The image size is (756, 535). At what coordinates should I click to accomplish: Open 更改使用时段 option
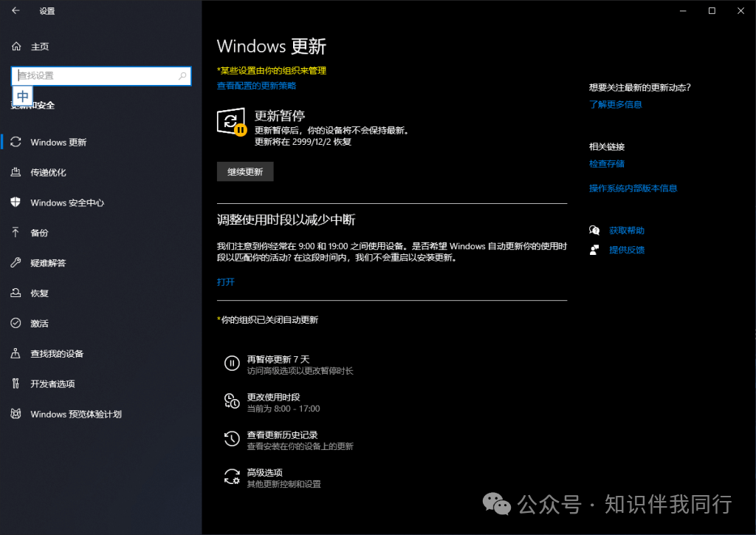click(x=273, y=397)
